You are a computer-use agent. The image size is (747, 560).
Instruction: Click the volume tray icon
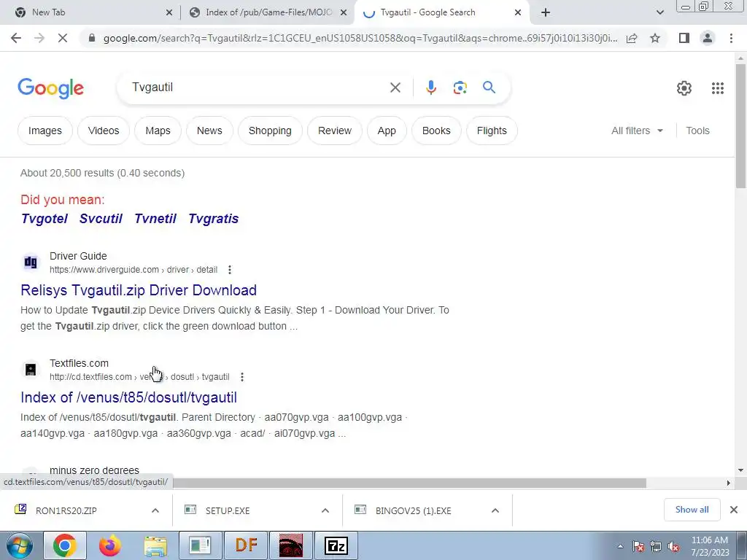[673, 547]
